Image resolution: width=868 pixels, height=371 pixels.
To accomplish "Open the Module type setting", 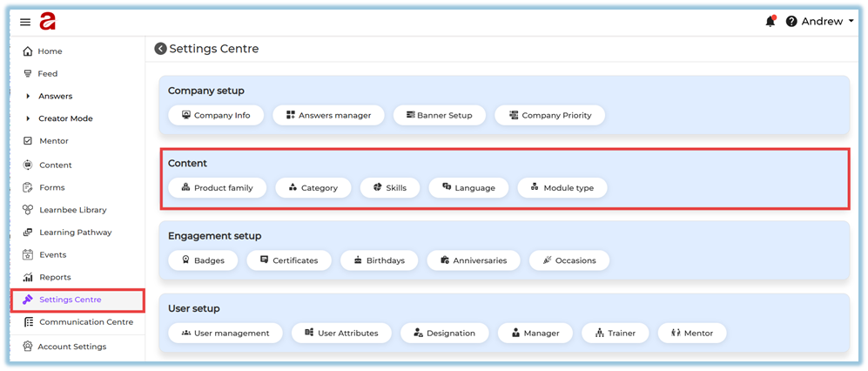I will (562, 187).
